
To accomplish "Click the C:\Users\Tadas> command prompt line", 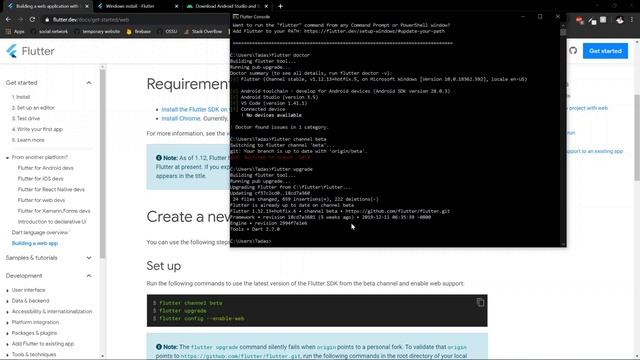I will coord(251,241).
